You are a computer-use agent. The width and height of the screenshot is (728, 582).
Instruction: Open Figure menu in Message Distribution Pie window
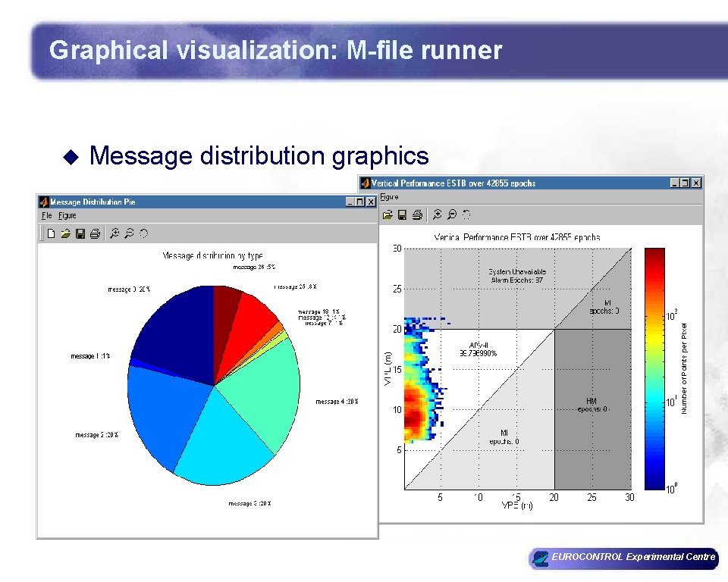[x=67, y=215]
